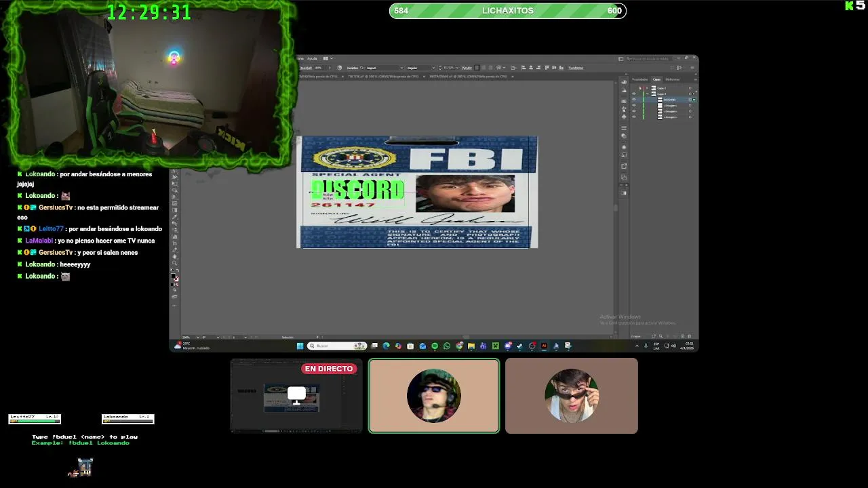
Task: Click the taskbar Buscar search box
Action: [337, 346]
